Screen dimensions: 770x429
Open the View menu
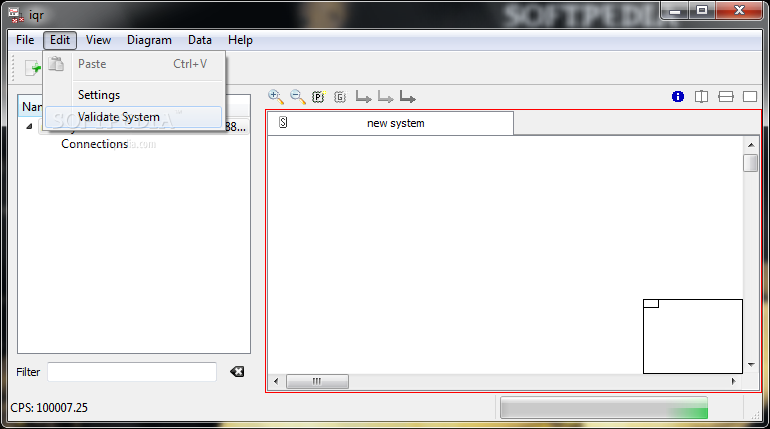tap(98, 40)
